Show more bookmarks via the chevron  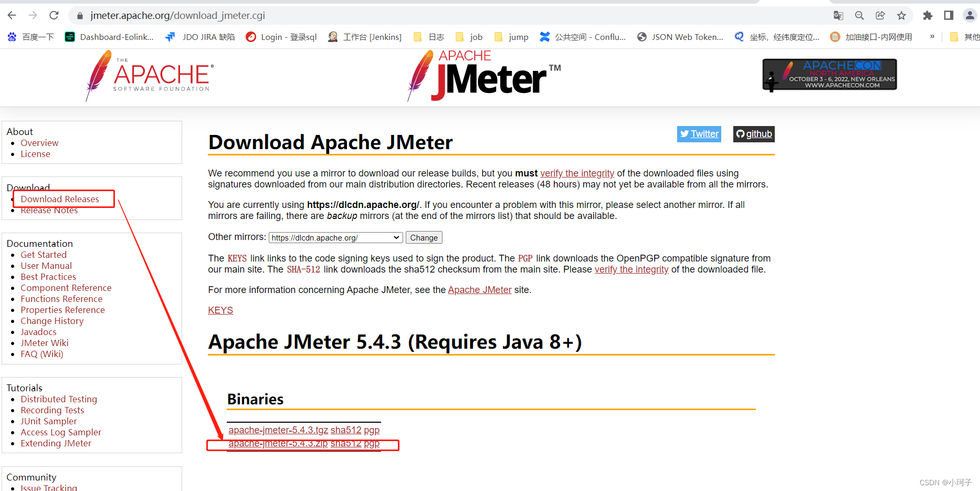932,36
